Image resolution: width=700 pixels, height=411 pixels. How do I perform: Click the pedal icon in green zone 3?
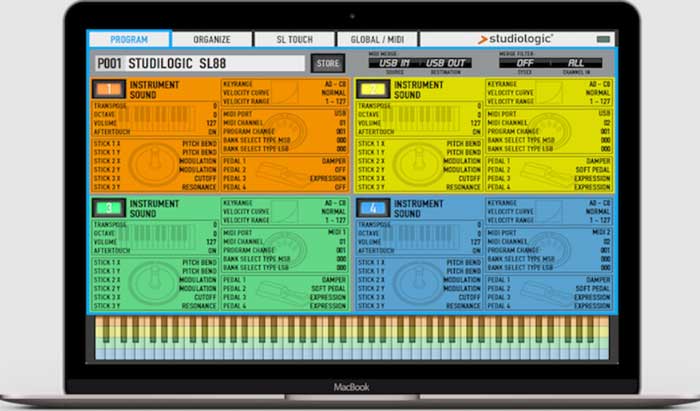pos(282,294)
